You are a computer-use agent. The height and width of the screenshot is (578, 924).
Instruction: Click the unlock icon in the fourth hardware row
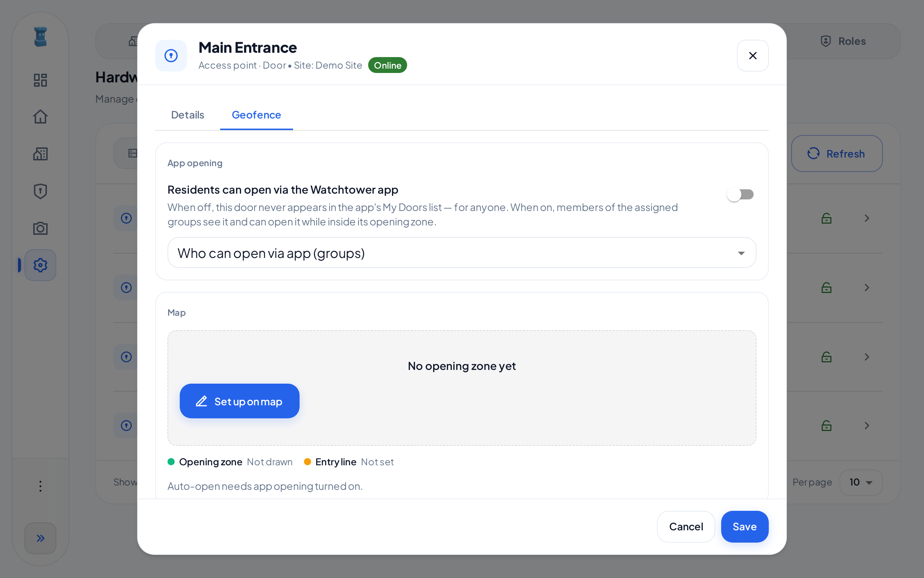tap(827, 426)
